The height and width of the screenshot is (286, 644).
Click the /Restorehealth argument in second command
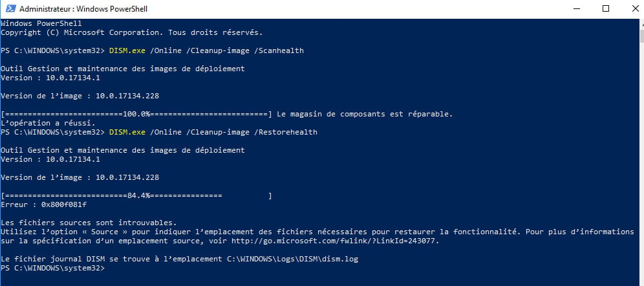click(288, 132)
